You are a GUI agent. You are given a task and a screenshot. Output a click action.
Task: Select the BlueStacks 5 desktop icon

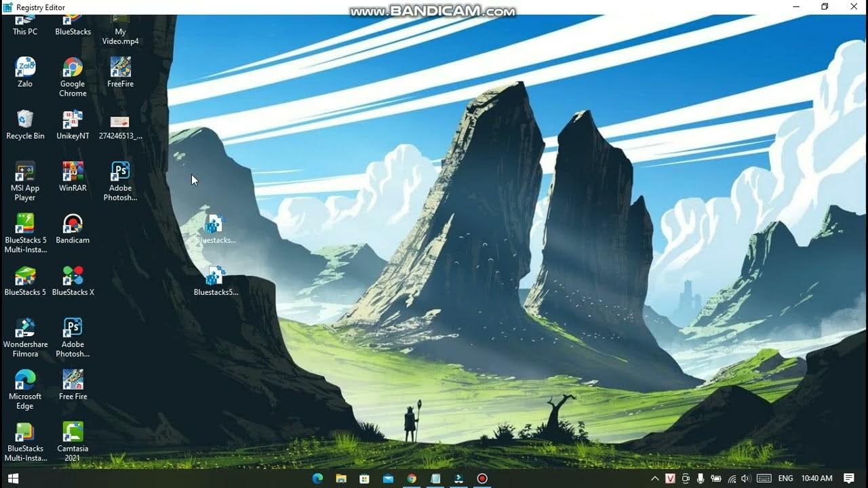(x=25, y=281)
